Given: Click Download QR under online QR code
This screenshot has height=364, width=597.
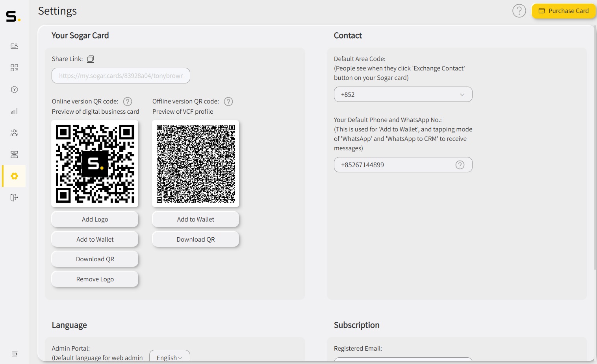Looking at the screenshot, I should pyautogui.click(x=95, y=259).
